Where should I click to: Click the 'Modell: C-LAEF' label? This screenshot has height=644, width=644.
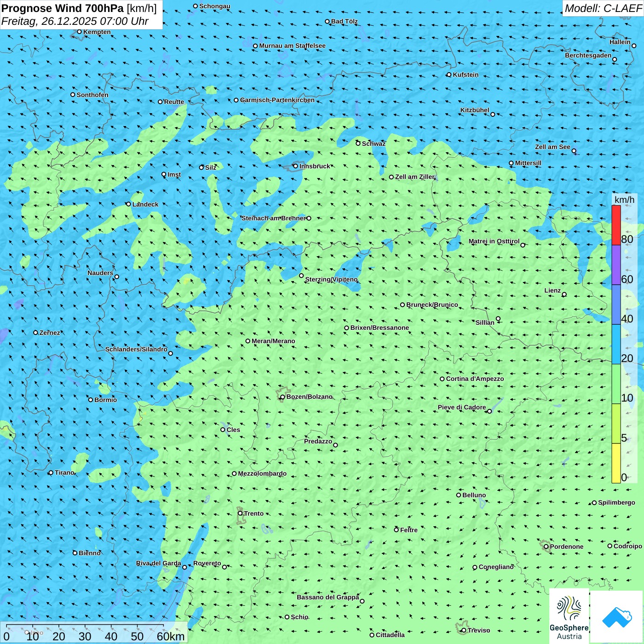(x=603, y=8)
